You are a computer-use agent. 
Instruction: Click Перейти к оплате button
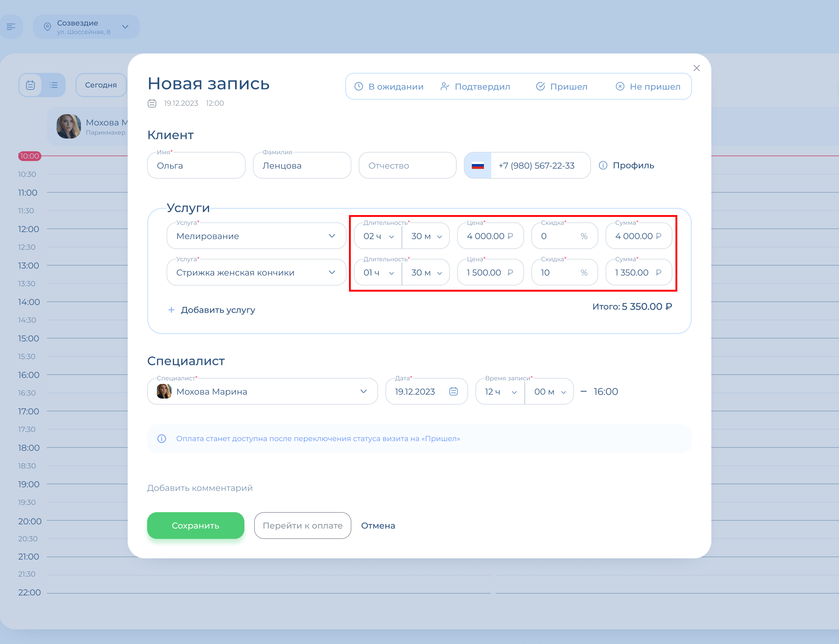[303, 525]
